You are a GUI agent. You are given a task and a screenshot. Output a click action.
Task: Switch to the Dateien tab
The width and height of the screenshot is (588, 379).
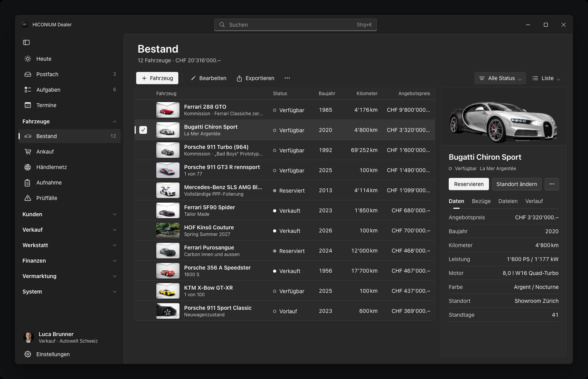click(x=508, y=201)
